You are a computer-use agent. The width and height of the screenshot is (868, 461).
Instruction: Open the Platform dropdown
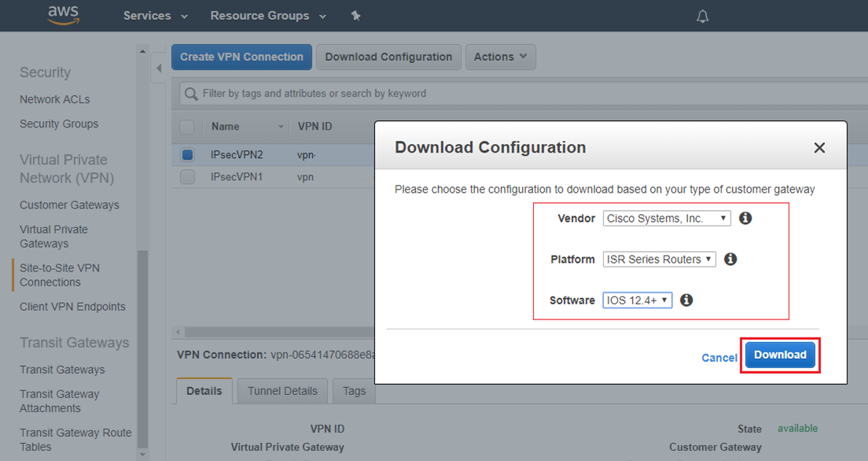pos(660,260)
